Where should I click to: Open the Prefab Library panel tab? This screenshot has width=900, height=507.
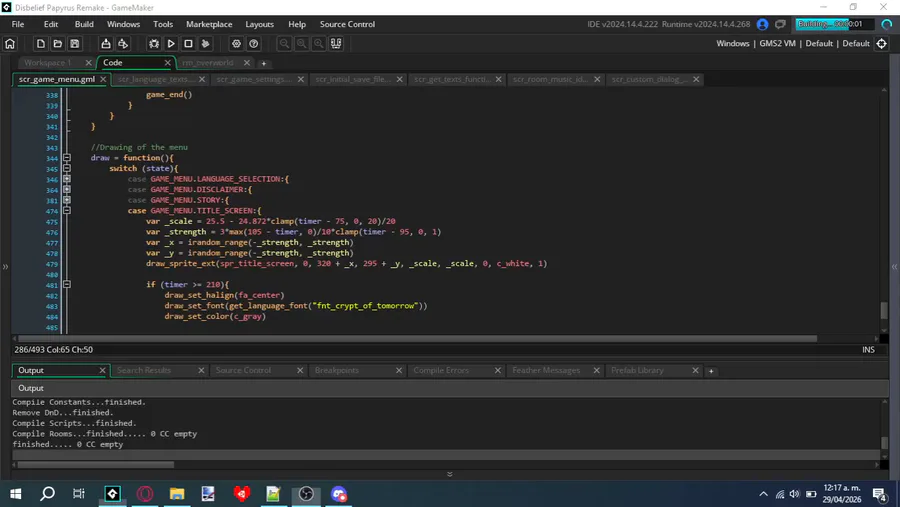coord(637,370)
